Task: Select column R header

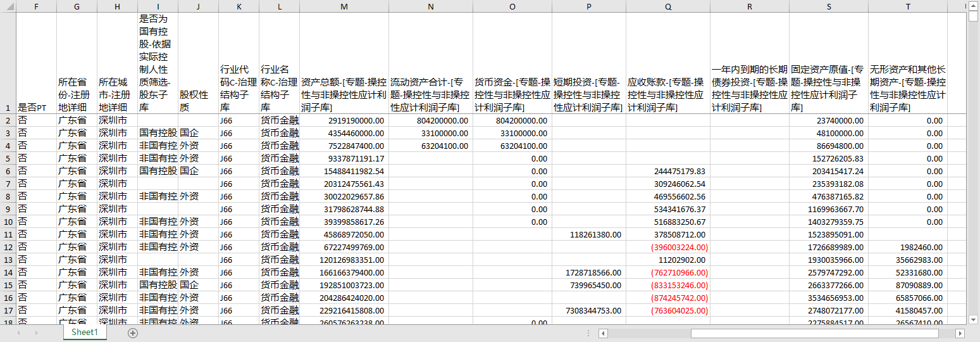Action: (750, 6)
